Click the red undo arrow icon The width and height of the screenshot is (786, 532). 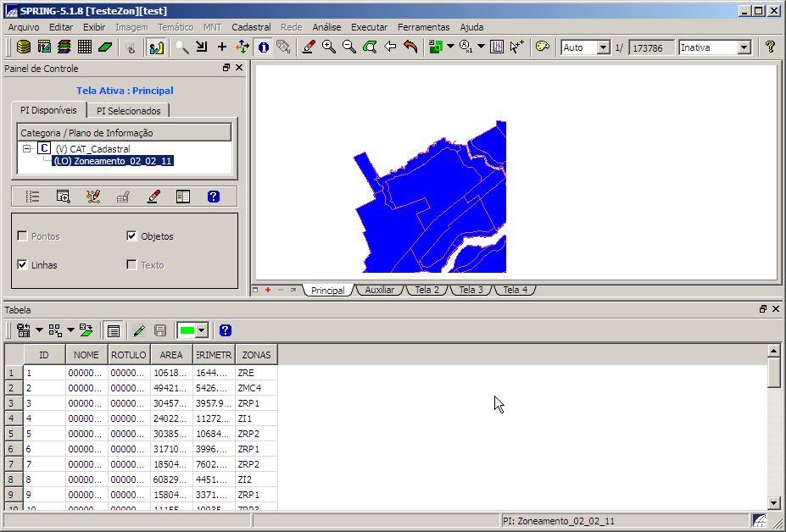coord(411,47)
